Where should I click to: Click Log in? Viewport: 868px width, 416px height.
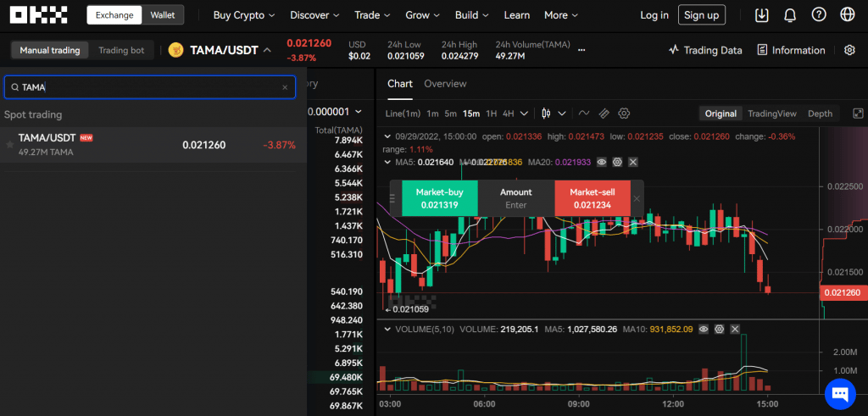[654, 15]
